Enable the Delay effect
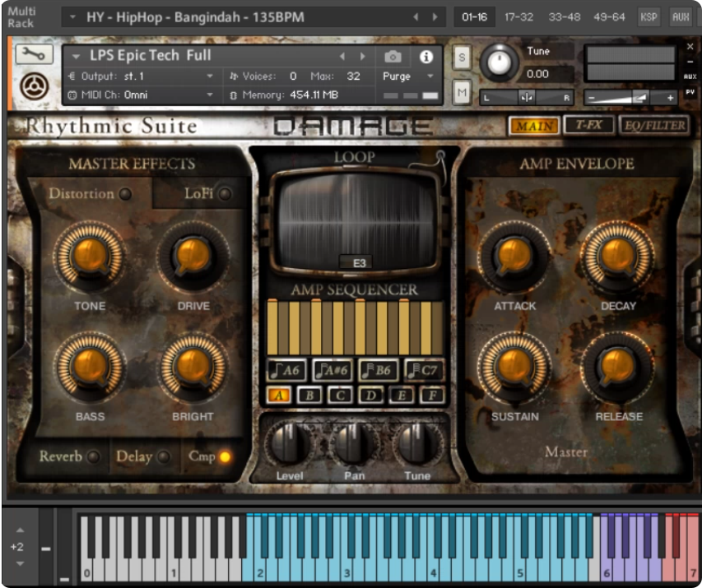The width and height of the screenshot is (702, 588). point(164,457)
